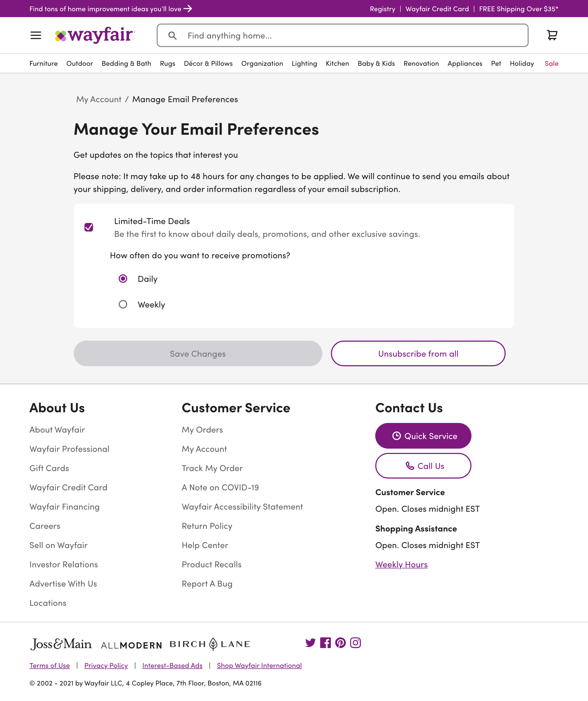Viewport: 588px width, 701px height.
Task: Go to the Sale section
Action: click(551, 63)
